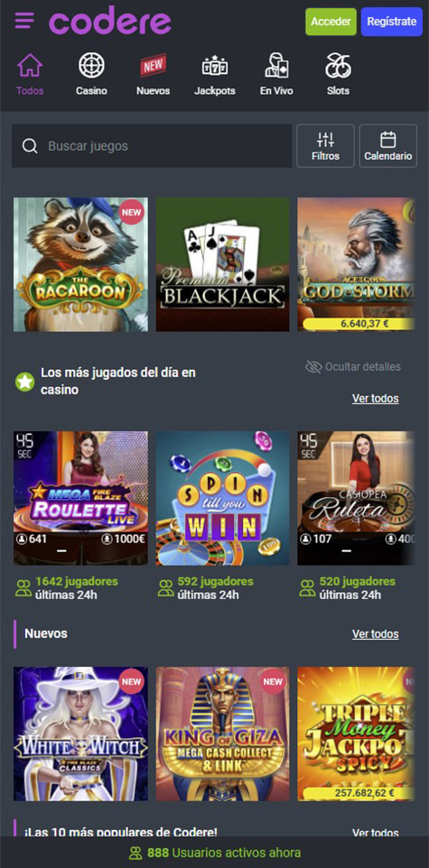Open the Filtros options panel

pyautogui.click(x=325, y=145)
